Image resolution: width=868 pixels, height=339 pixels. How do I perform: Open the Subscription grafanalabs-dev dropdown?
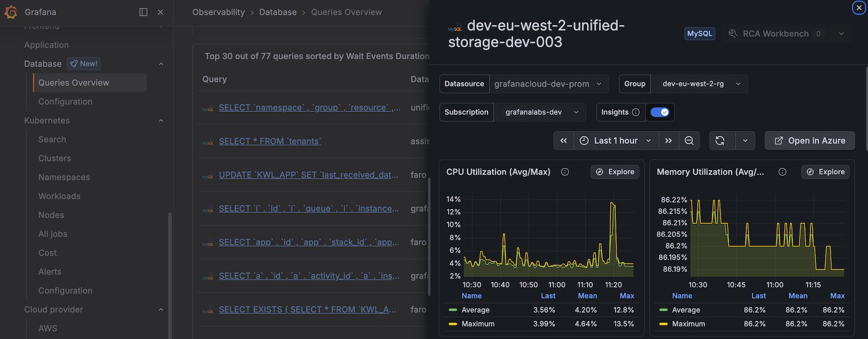[x=540, y=112]
